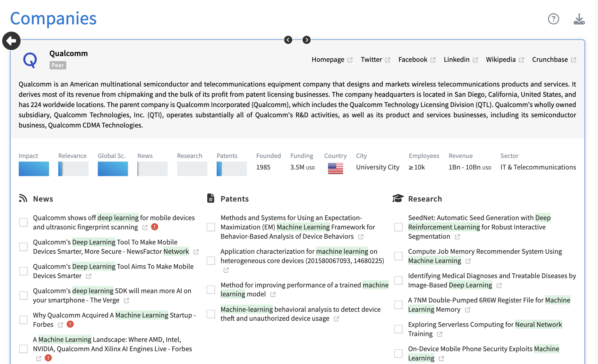Image resolution: width=598 pixels, height=364 pixels.
Task: Open external link for 'Tool Aims' news
Action: click(x=89, y=276)
